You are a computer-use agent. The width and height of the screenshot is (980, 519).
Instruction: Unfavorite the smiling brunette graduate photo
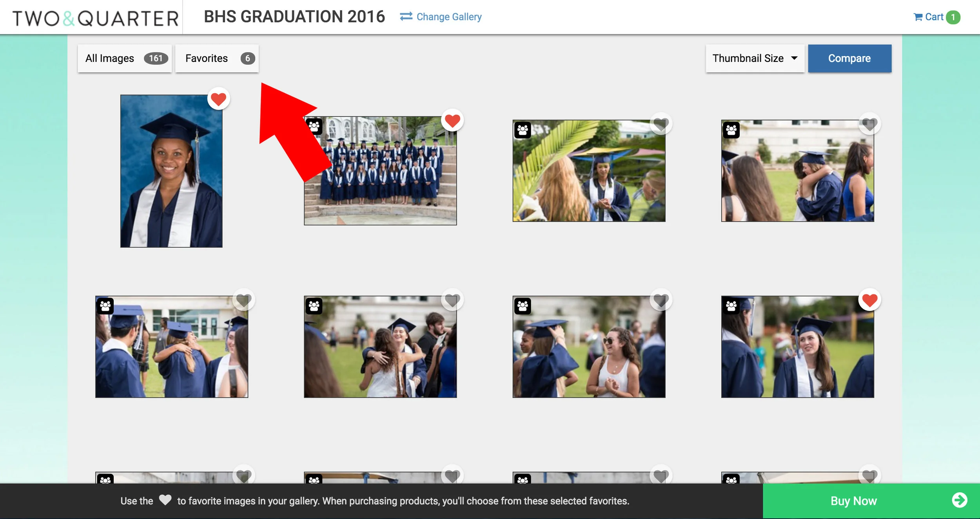(869, 300)
